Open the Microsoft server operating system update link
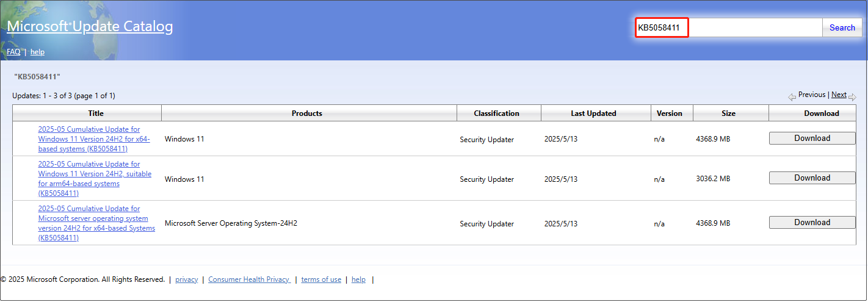Viewport: 868px width, 302px height. tap(93, 223)
